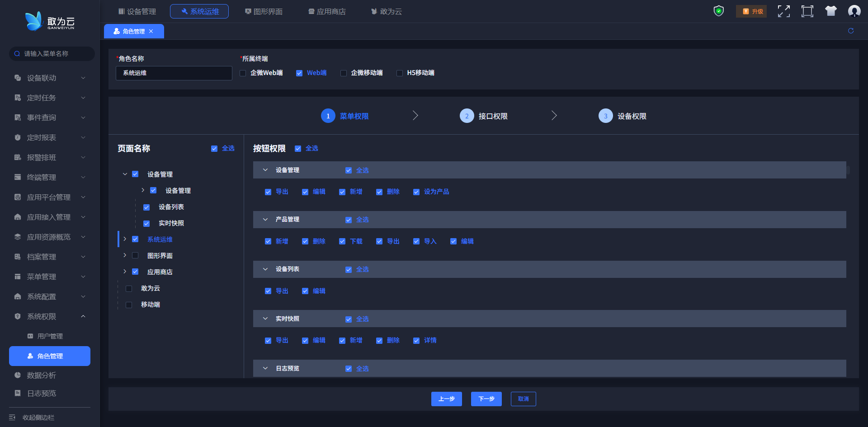Open 用户管理 in the sidebar

[x=50, y=336]
